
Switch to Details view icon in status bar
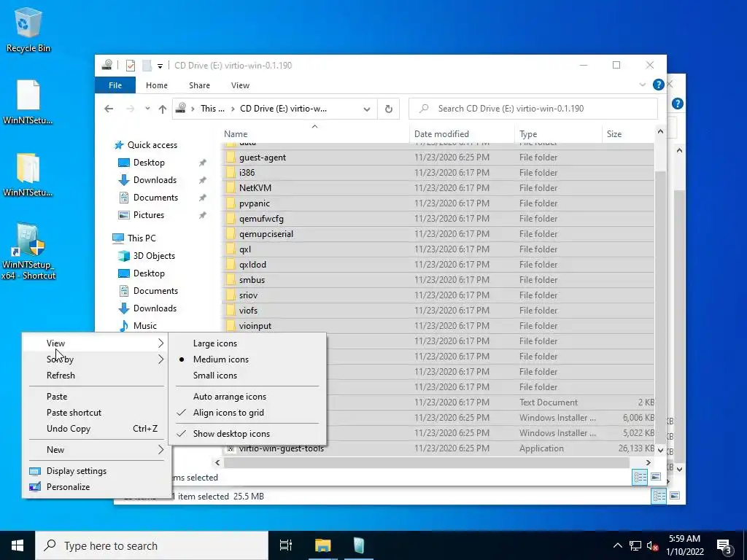pos(640,477)
